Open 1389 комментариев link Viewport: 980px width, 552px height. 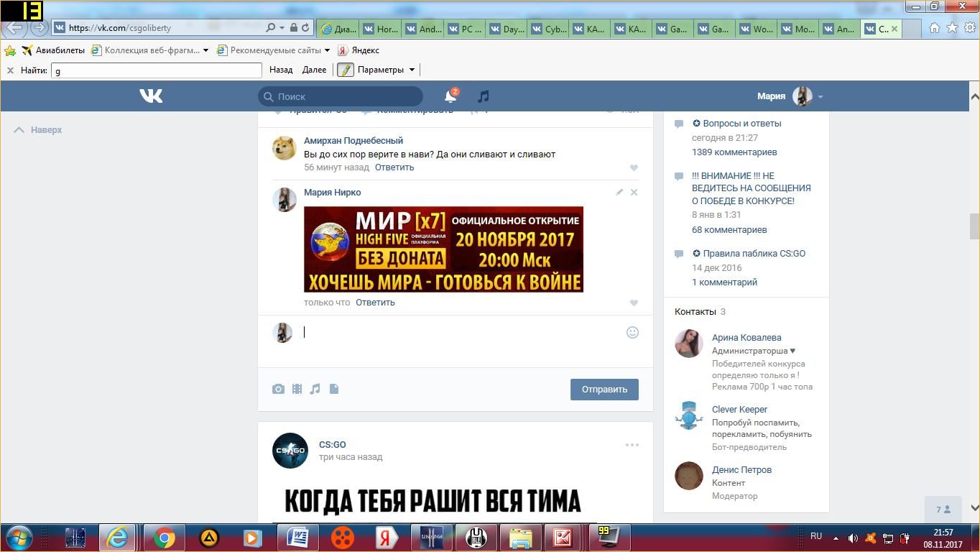tap(734, 152)
